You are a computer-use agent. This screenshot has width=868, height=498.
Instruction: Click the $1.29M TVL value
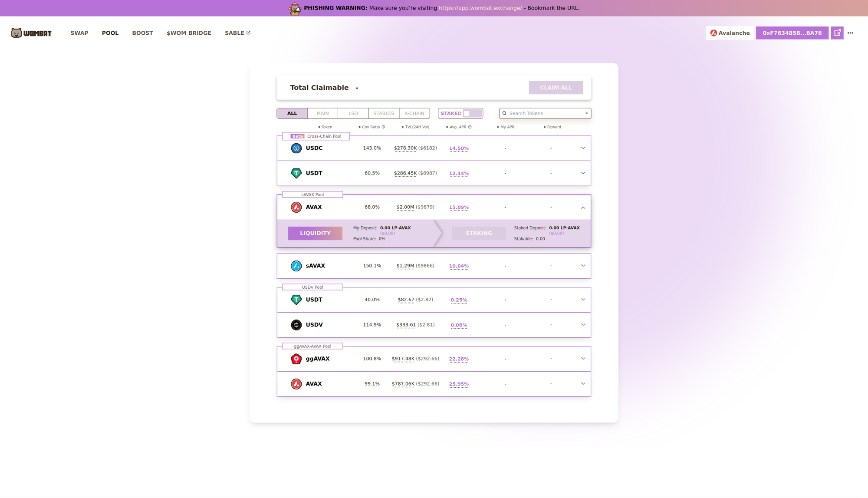(x=405, y=266)
